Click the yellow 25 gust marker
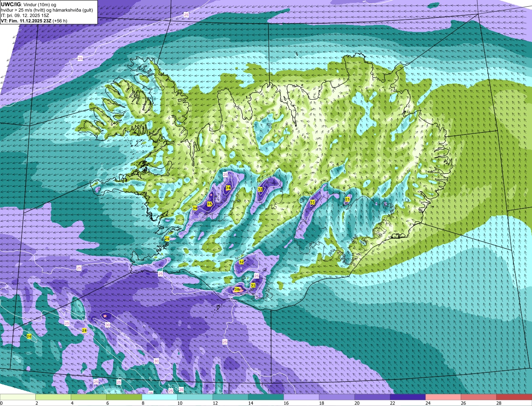 [347, 199]
